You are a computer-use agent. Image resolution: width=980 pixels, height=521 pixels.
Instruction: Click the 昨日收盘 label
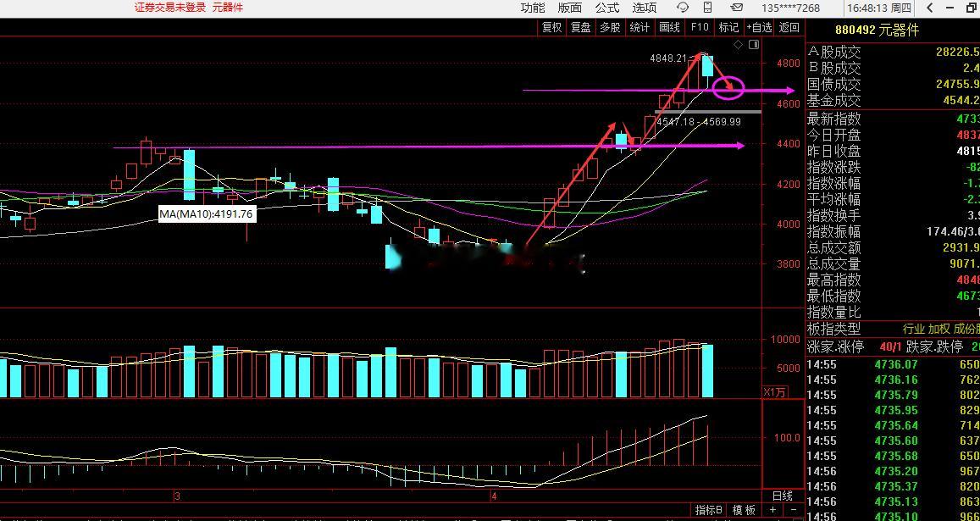click(x=833, y=151)
